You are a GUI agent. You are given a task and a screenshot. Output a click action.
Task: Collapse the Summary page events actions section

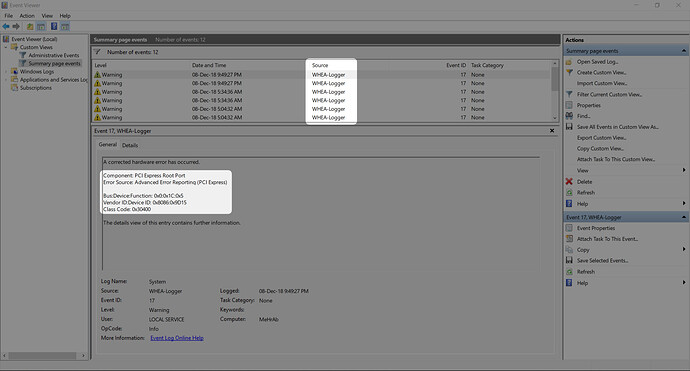tap(683, 51)
